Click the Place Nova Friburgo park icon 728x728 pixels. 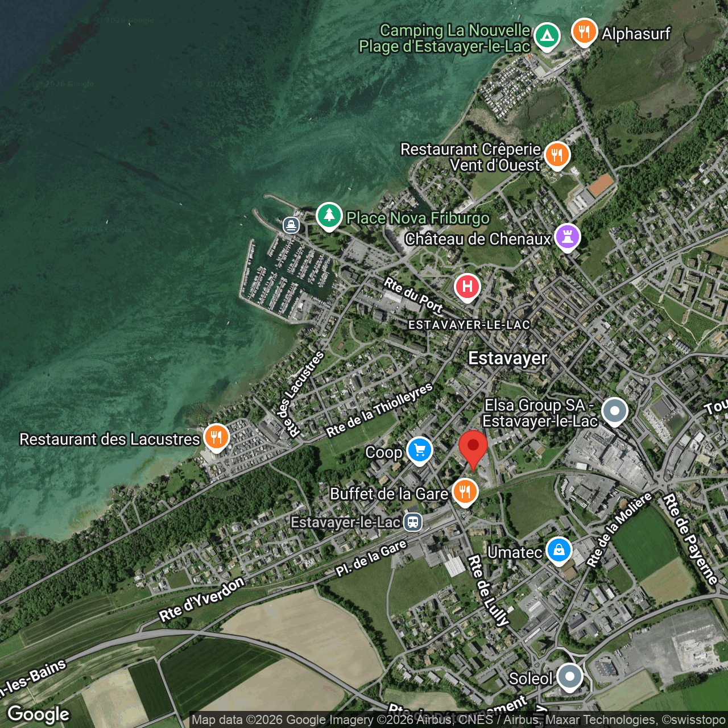(x=329, y=216)
